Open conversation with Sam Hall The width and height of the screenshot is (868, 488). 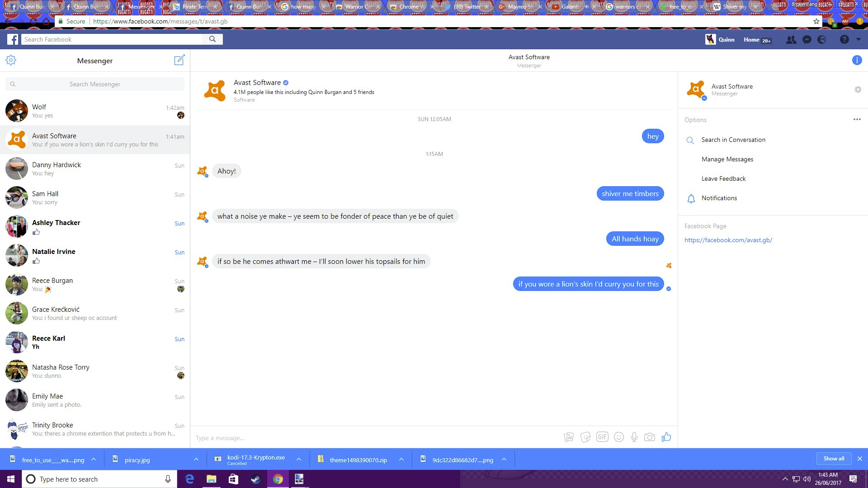[95, 197]
